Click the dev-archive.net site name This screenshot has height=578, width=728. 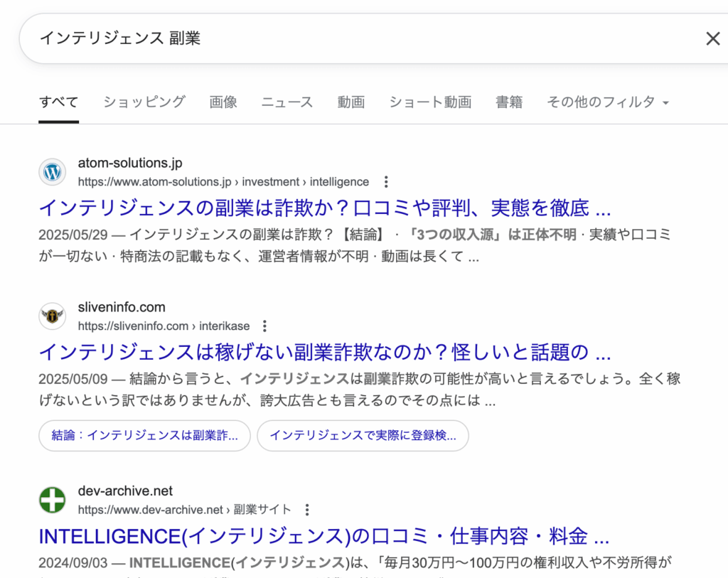click(125, 491)
